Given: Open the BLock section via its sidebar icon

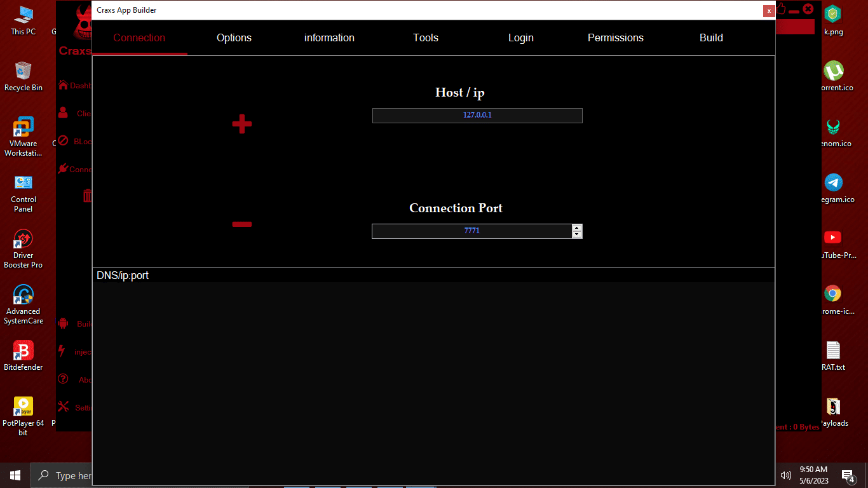Looking at the screenshot, I should [64, 141].
